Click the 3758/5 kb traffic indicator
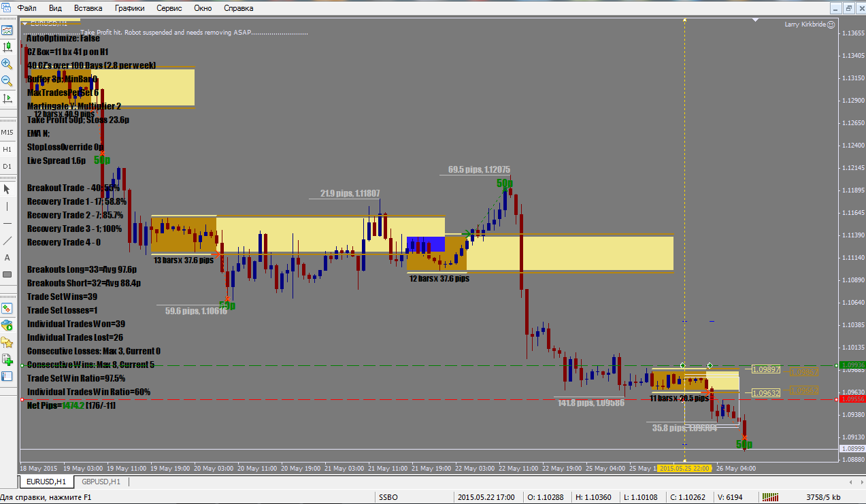 click(x=825, y=497)
